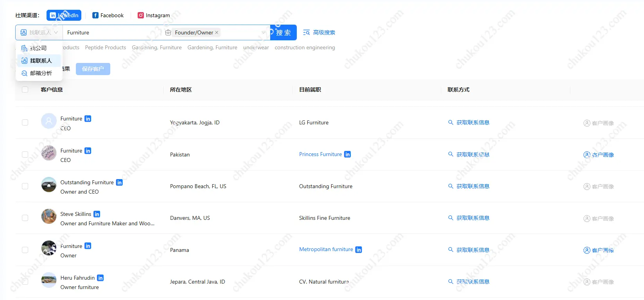Click LinkedIn icon next to Heru Fahrudin
The image size is (644, 300).
[100, 278]
